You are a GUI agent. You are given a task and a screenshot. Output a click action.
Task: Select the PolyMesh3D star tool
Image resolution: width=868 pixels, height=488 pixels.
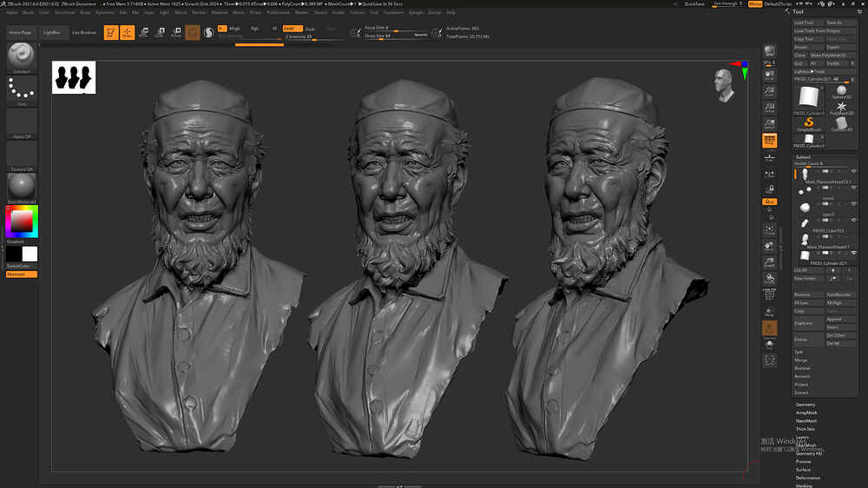pos(841,108)
